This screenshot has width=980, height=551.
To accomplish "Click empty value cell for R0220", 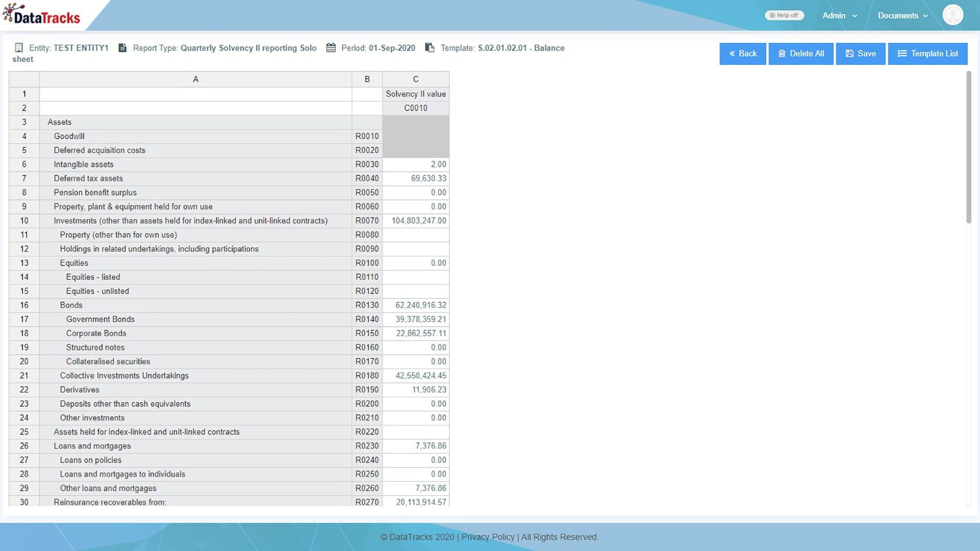I will 416,432.
